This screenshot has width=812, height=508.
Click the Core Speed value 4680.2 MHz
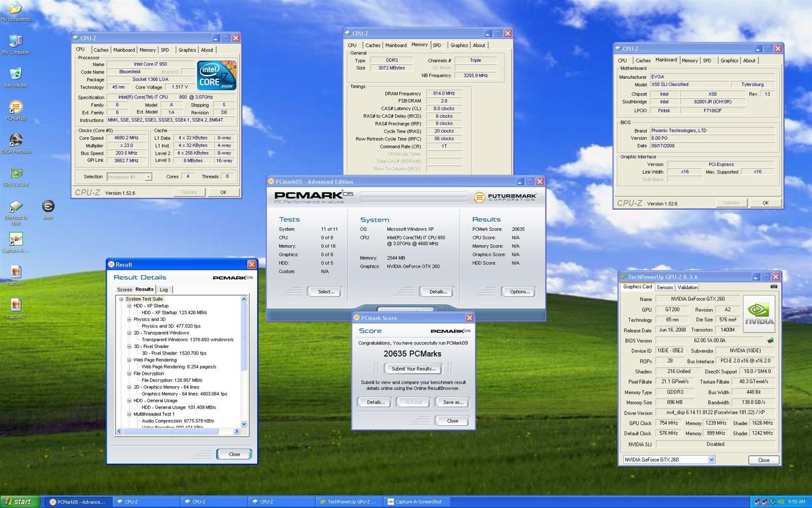[127, 138]
